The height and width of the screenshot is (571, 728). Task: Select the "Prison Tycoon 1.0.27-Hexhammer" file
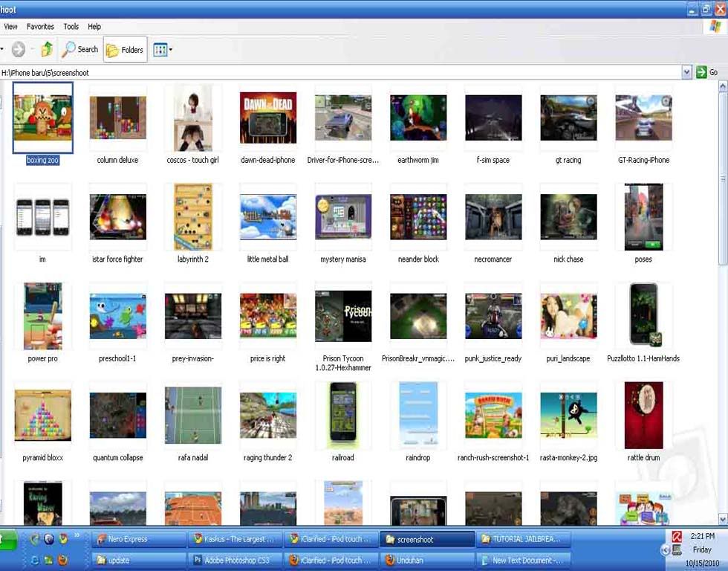343,327
